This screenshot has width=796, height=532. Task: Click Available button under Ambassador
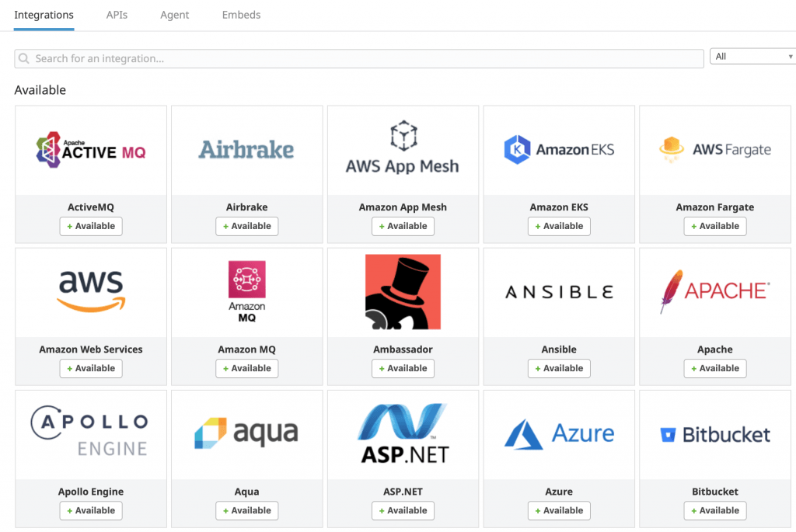click(403, 368)
